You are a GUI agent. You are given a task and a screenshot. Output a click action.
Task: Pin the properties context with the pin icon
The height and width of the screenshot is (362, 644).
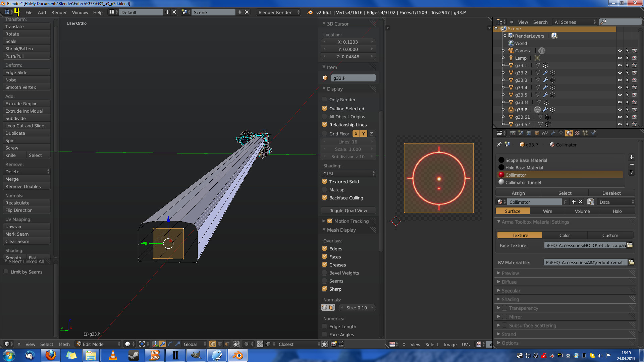tap(499, 144)
